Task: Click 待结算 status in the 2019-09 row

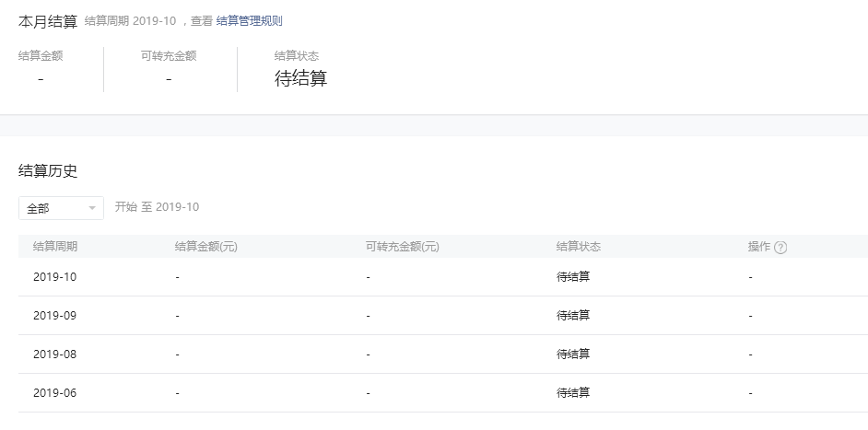Action: 573,316
